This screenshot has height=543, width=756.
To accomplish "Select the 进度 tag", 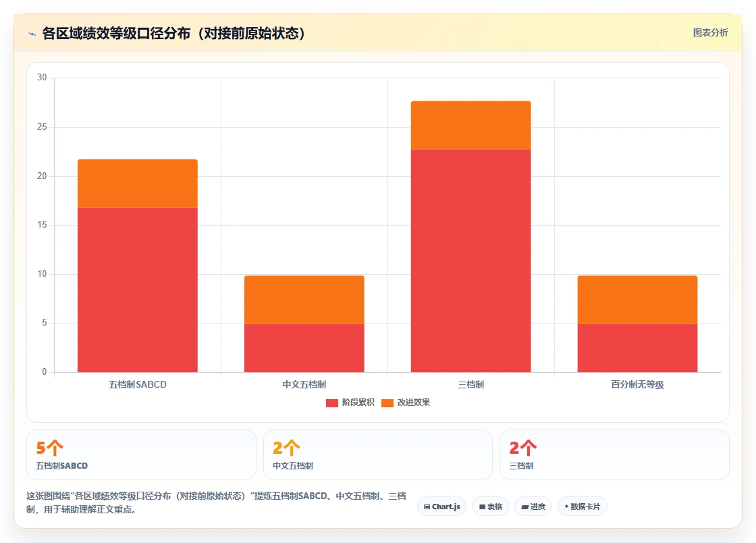I will 533,507.
